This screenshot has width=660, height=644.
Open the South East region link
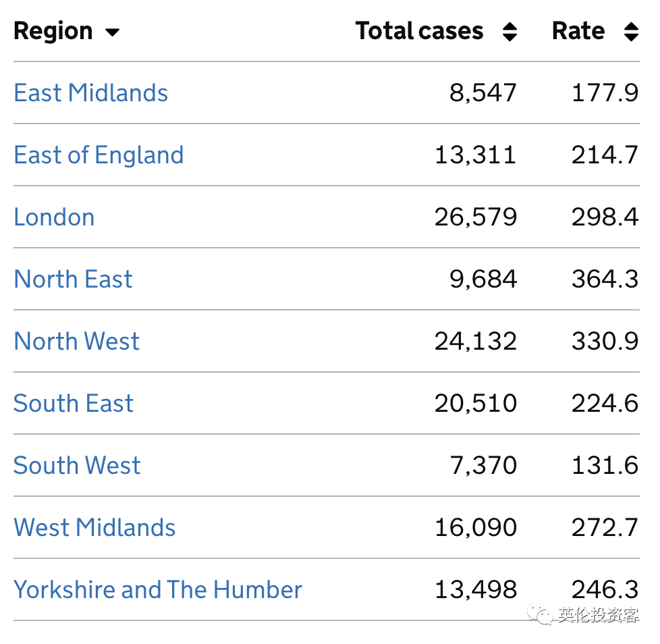[x=74, y=404]
